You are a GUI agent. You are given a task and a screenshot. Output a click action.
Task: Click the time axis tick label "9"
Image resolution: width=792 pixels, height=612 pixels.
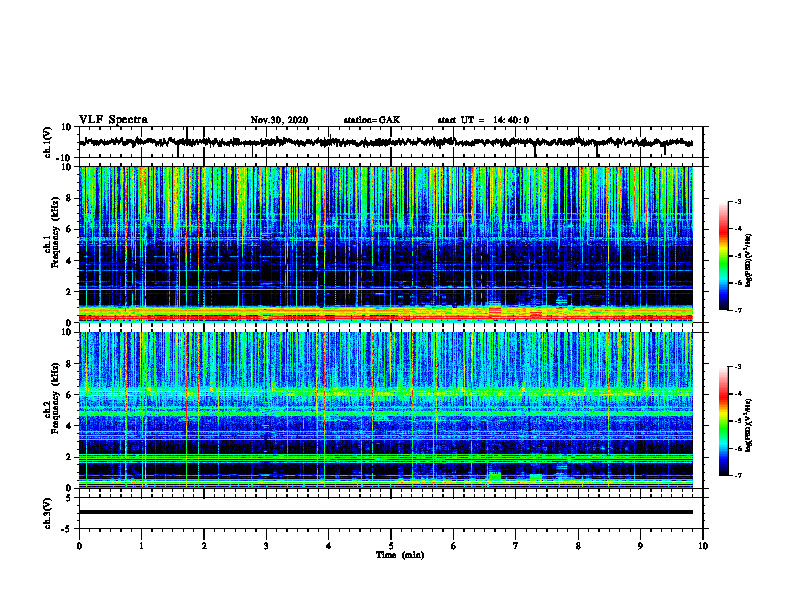coord(640,546)
